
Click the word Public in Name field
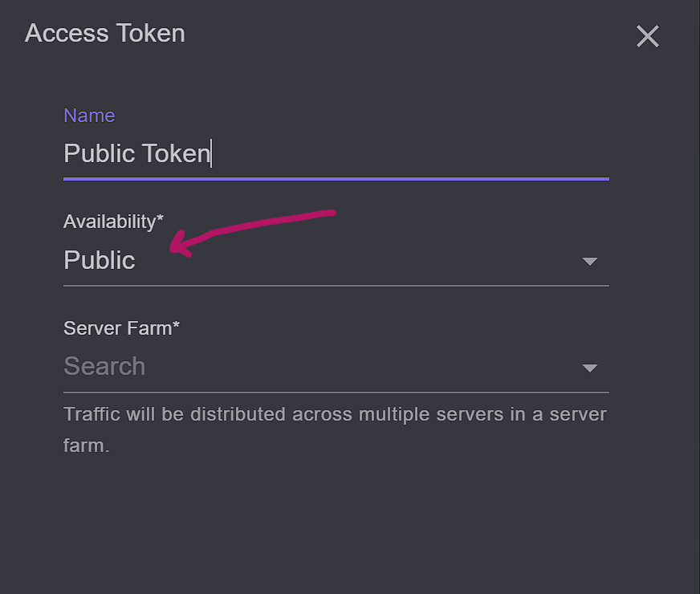99,153
